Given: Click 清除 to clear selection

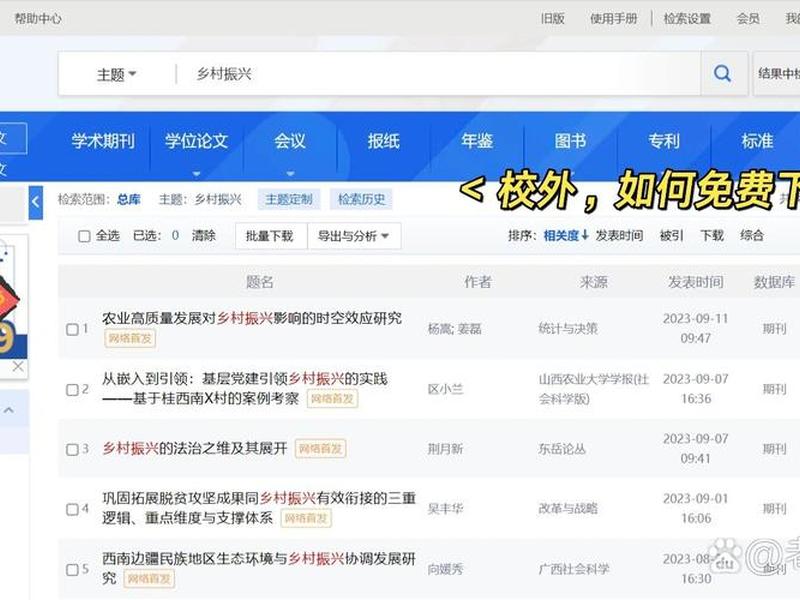Looking at the screenshot, I should 204,236.
